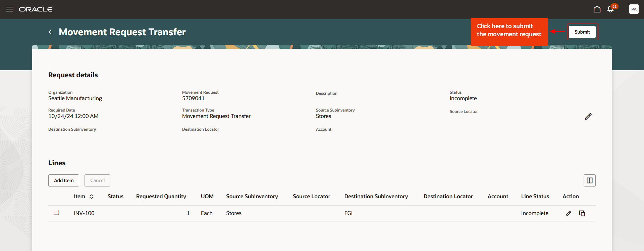Click the requested quantity value 1
This screenshot has height=251, width=644.
point(188,213)
